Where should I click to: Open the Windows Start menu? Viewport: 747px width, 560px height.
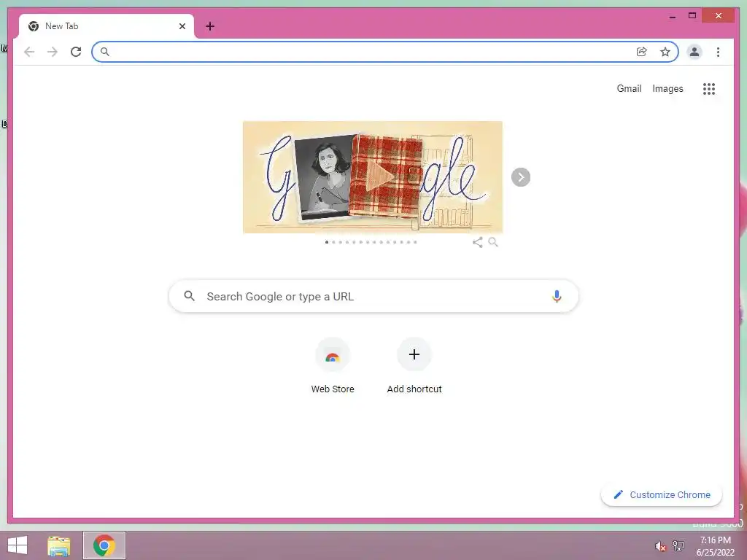pyautogui.click(x=18, y=545)
